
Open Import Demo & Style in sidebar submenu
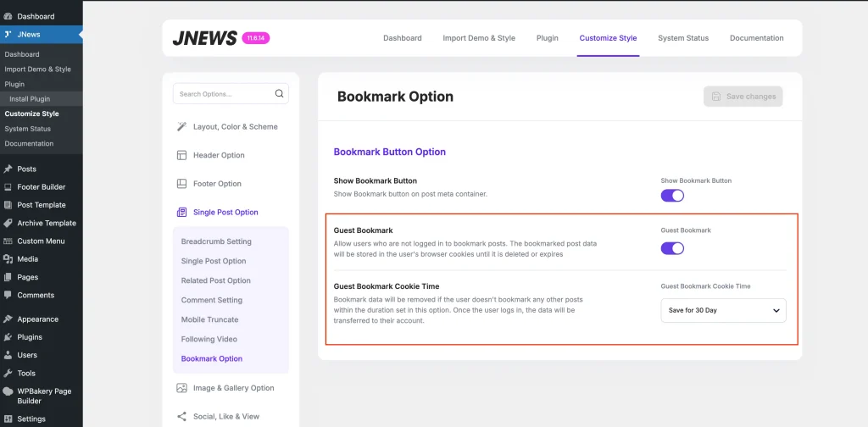[x=37, y=69]
